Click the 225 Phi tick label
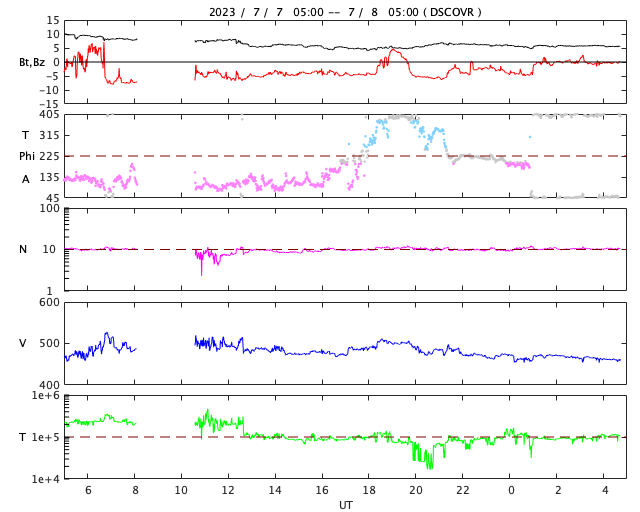This screenshot has width=640, height=512. click(x=49, y=156)
